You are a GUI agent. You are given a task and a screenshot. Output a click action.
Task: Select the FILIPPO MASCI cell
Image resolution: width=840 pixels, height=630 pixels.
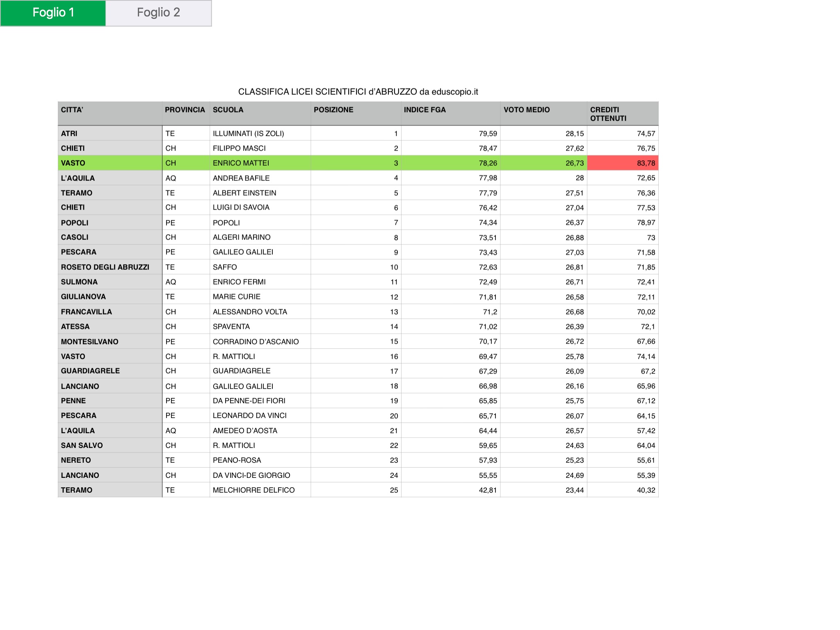pos(260,148)
